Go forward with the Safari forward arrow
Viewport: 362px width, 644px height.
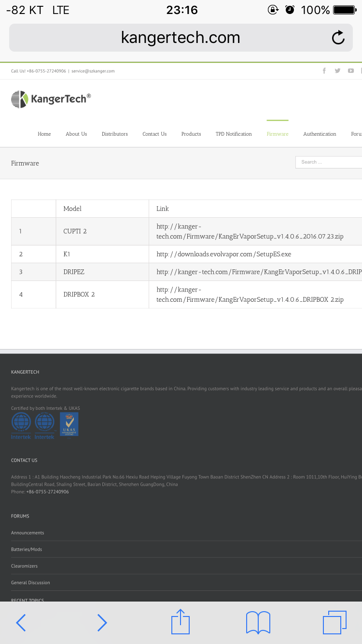(101, 623)
